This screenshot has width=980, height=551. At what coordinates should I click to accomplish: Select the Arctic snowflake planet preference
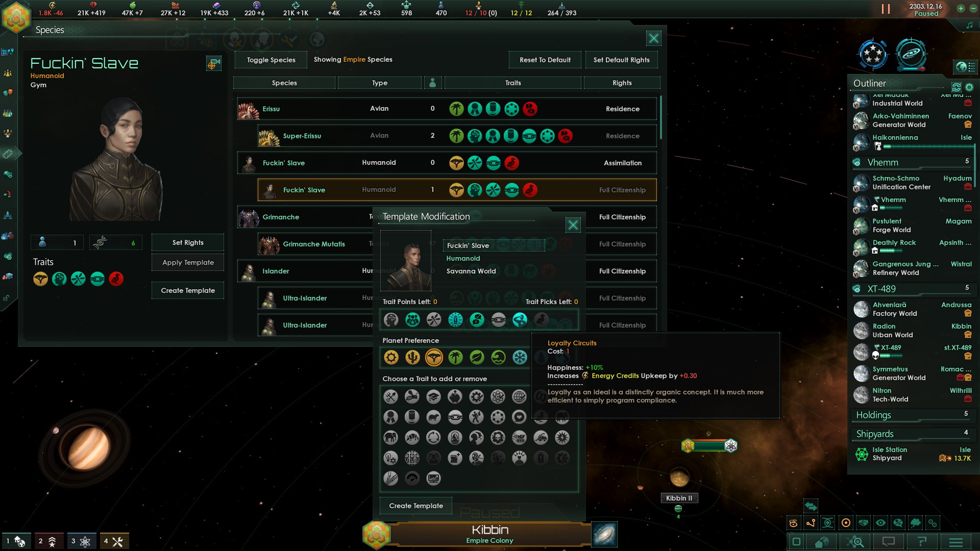point(520,357)
